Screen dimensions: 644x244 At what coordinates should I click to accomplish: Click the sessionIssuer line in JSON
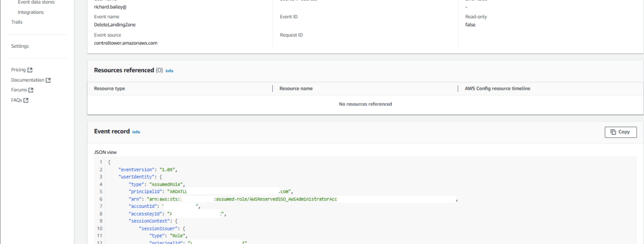pos(161,228)
